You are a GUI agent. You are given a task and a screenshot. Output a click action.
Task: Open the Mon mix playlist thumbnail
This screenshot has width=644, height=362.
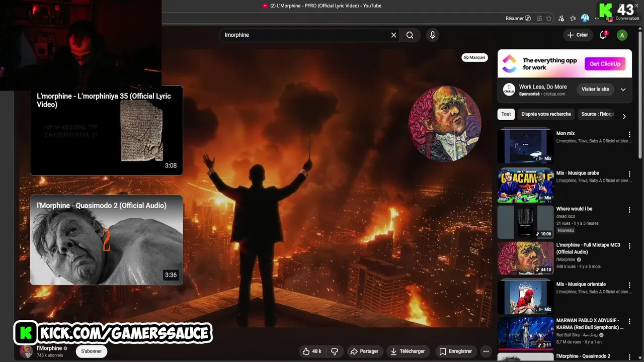point(525,146)
